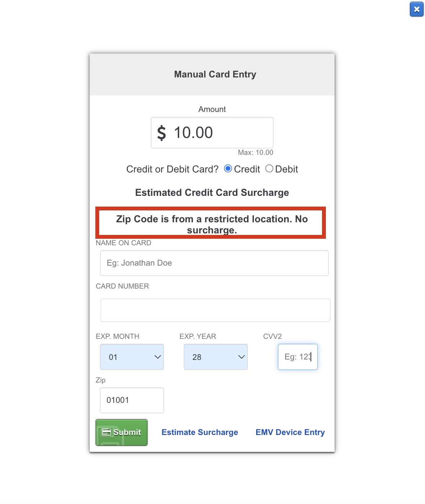Click the Amount field showing 10.00
This screenshot has height=504, width=425.
212,132
